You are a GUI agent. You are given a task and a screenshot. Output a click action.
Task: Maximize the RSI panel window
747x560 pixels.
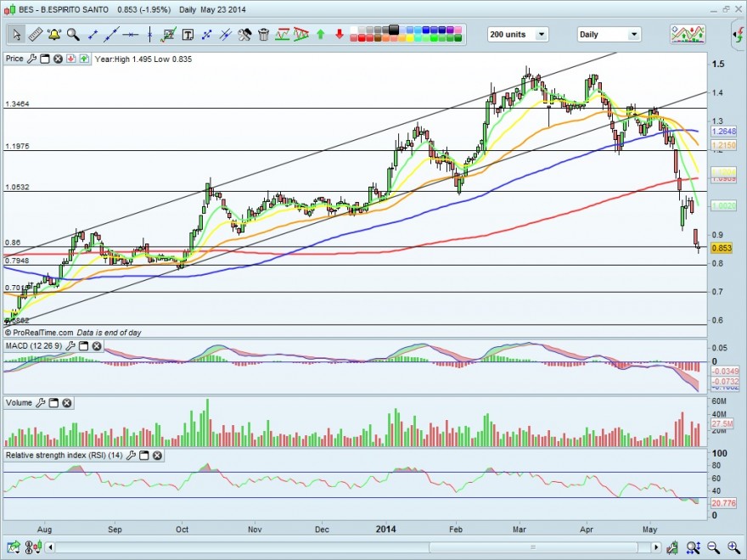coord(143,456)
